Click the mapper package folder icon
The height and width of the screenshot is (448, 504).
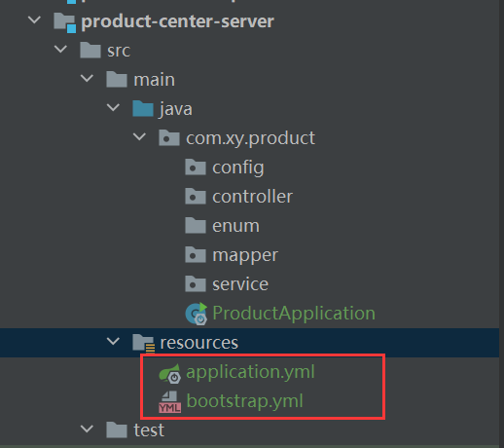coord(196,254)
